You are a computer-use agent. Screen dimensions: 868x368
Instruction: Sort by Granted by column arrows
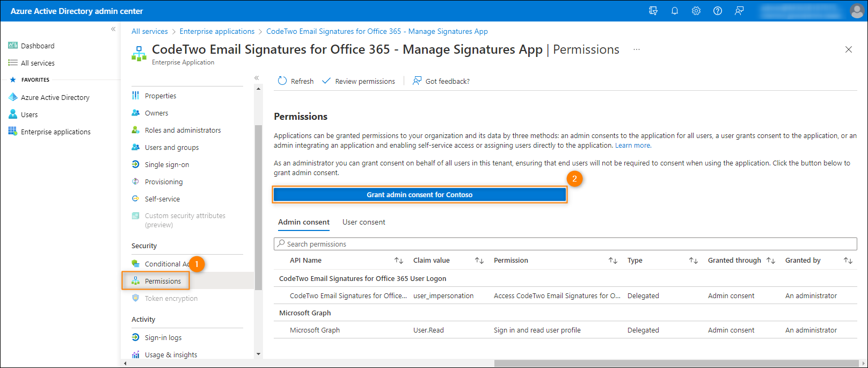(848, 261)
